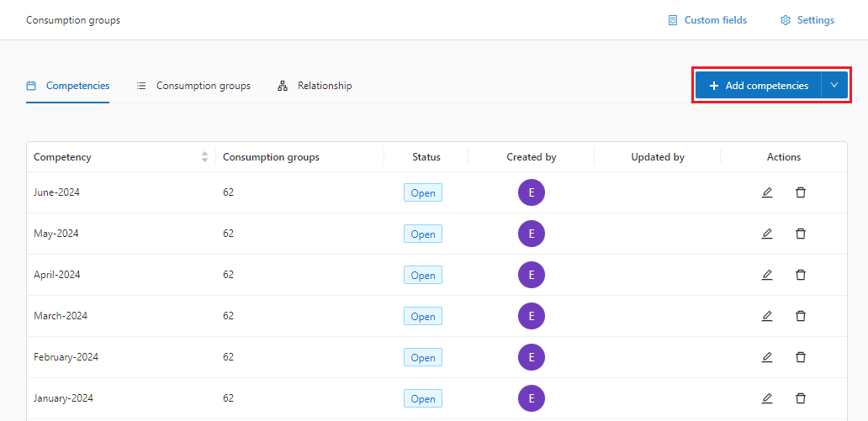Open the Settings page
This screenshot has width=868, height=421.
point(807,20)
